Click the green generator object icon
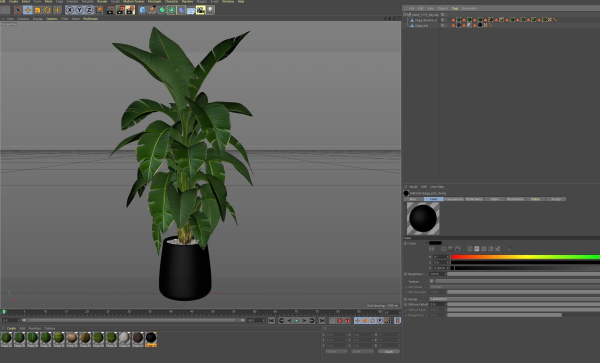Screen dimensions: 600x363 tap(162, 10)
